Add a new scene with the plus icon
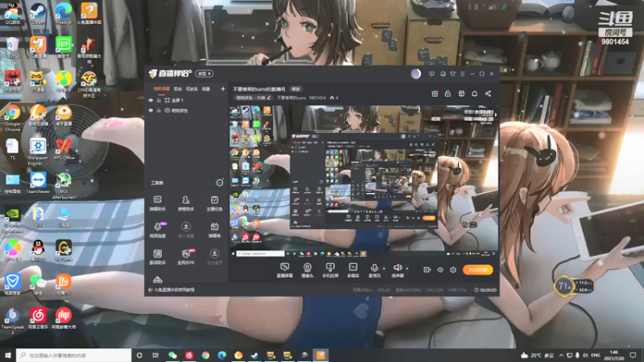 coord(223,88)
